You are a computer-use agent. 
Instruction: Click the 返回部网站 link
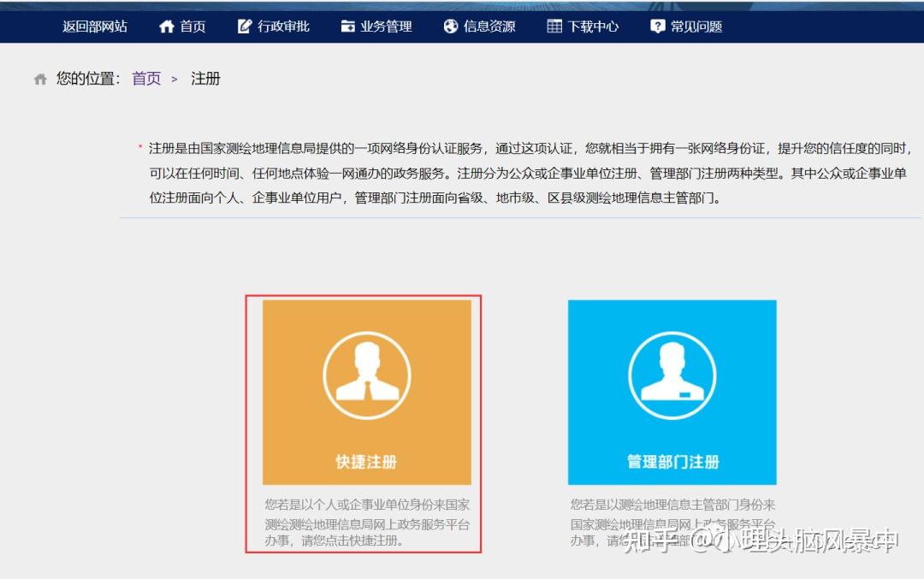pos(97,26)
